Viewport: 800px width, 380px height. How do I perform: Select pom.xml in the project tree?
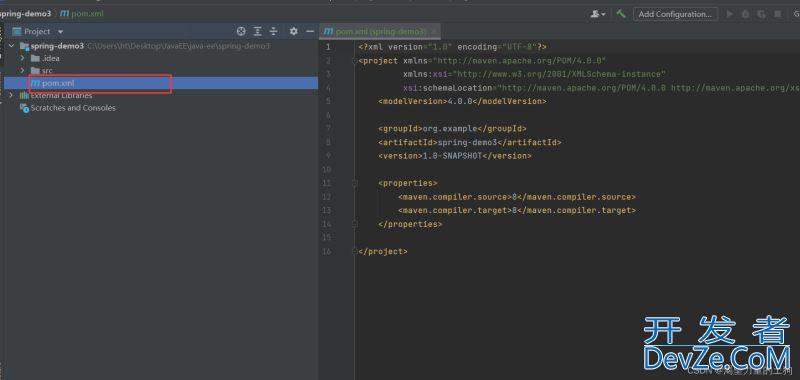(161, 83)
